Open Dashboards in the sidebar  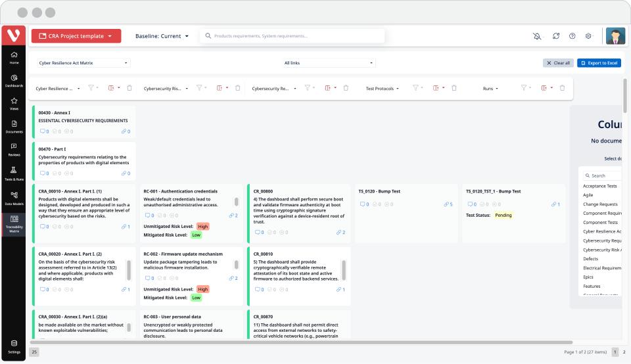point(14,81)
